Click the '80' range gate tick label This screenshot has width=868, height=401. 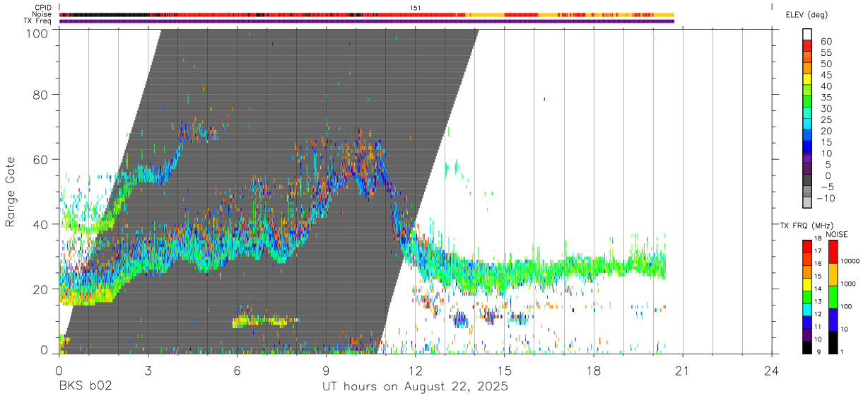click(x=41, y=94)
